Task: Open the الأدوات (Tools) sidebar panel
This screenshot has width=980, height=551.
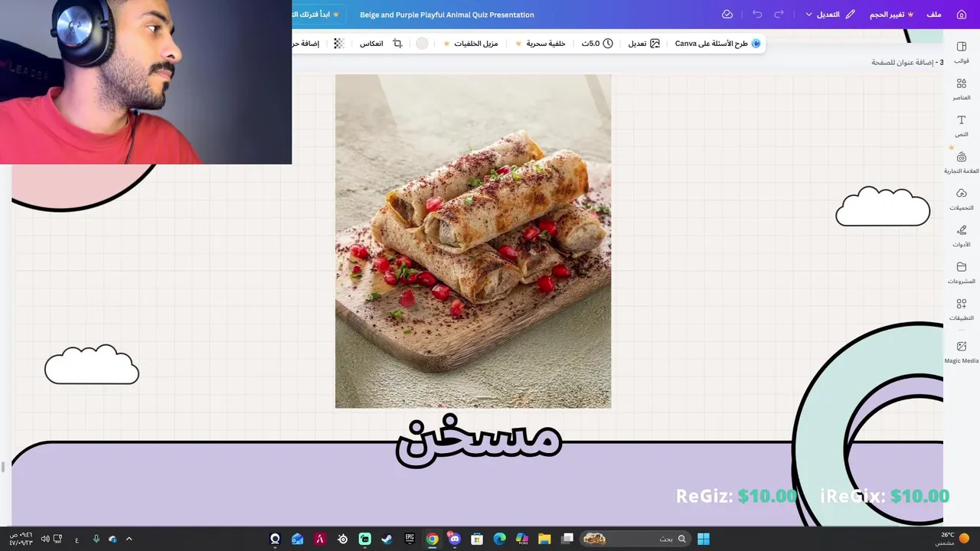Action: [962, 236]
